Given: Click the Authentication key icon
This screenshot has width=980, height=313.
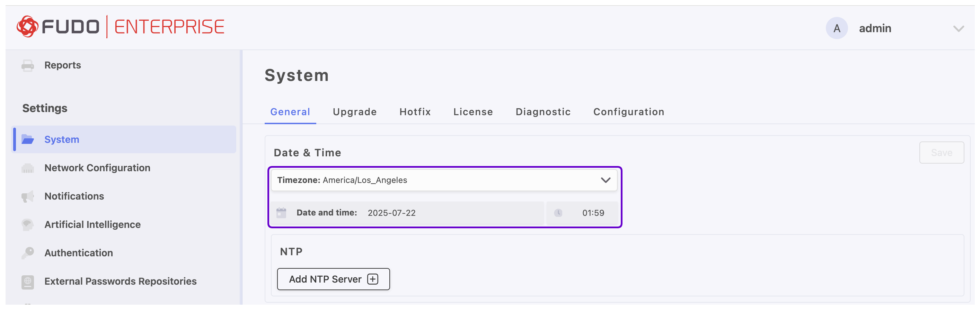Looking at the screenshot, I should (x=27, y=253).
